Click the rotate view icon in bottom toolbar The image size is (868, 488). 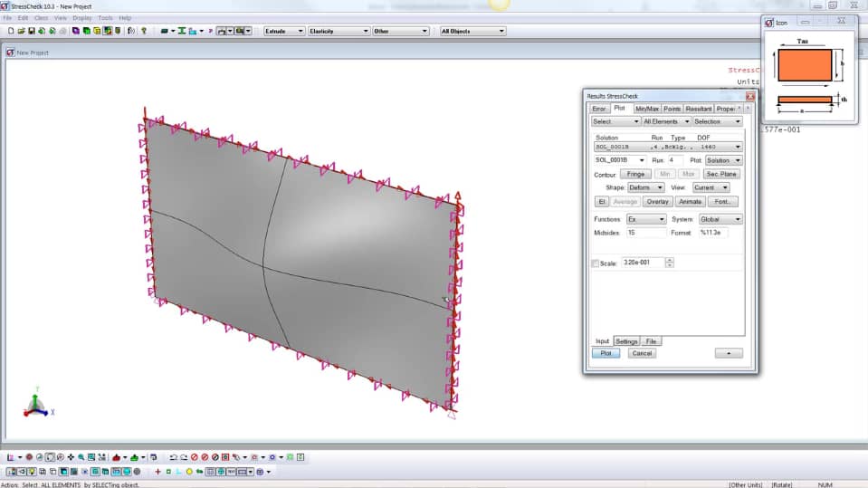[x=50, y=457]
